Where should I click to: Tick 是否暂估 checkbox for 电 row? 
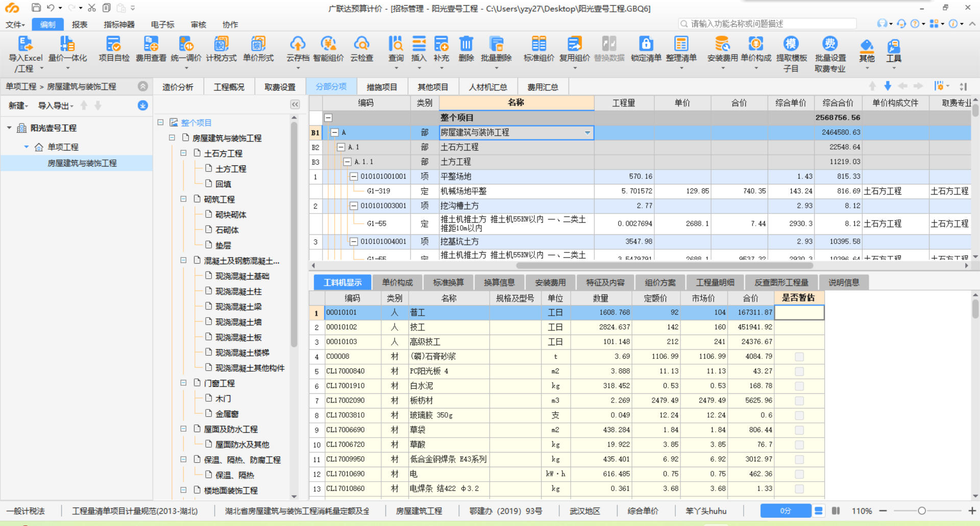(799, 474)
